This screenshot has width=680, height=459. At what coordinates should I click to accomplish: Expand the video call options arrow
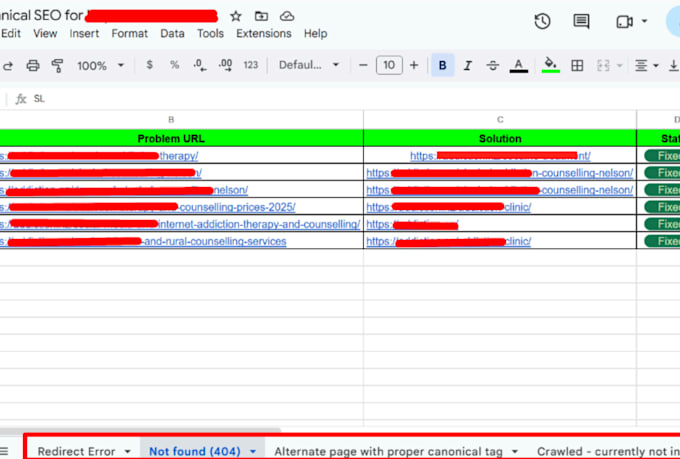644,21
